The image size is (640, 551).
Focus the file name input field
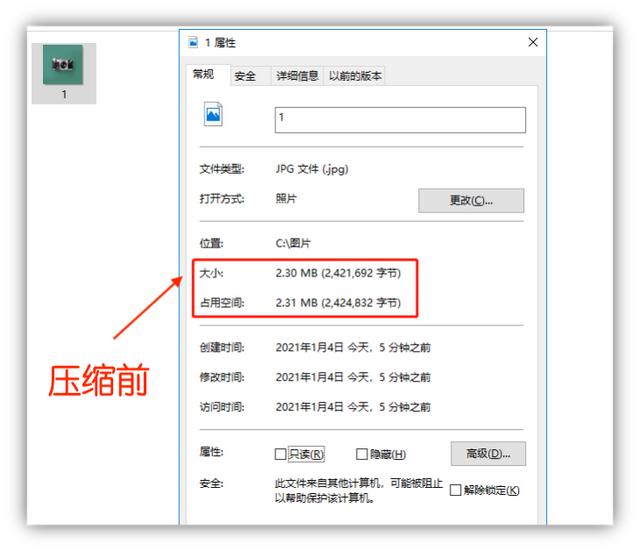400,120
